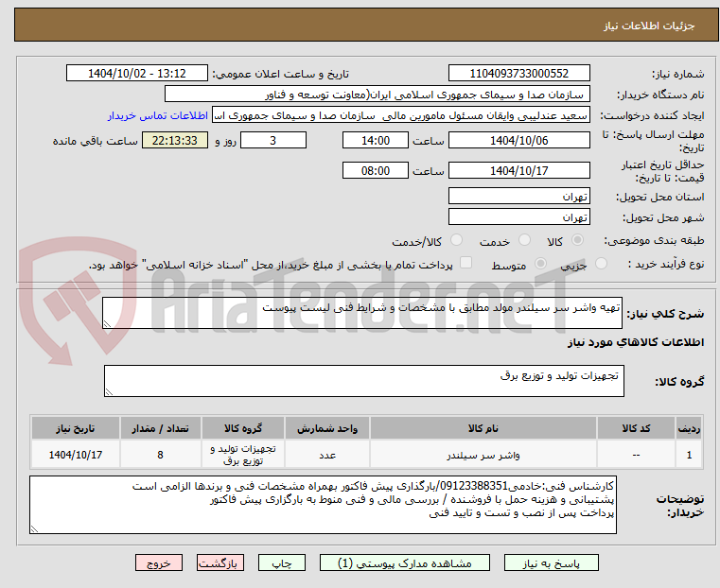Click the پاسخ به نیاز button
720x588 pixels.
(x=551, y=562)
